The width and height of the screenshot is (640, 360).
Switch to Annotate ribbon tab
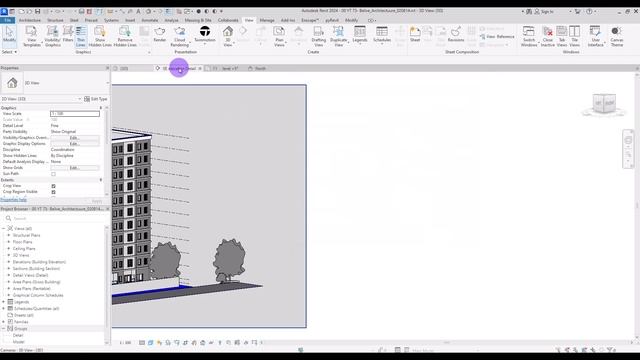[150, 20]
